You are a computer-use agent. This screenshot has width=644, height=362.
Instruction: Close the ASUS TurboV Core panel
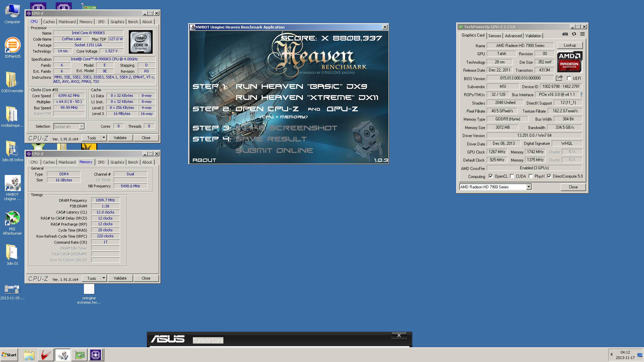click(x=399, y=335)
